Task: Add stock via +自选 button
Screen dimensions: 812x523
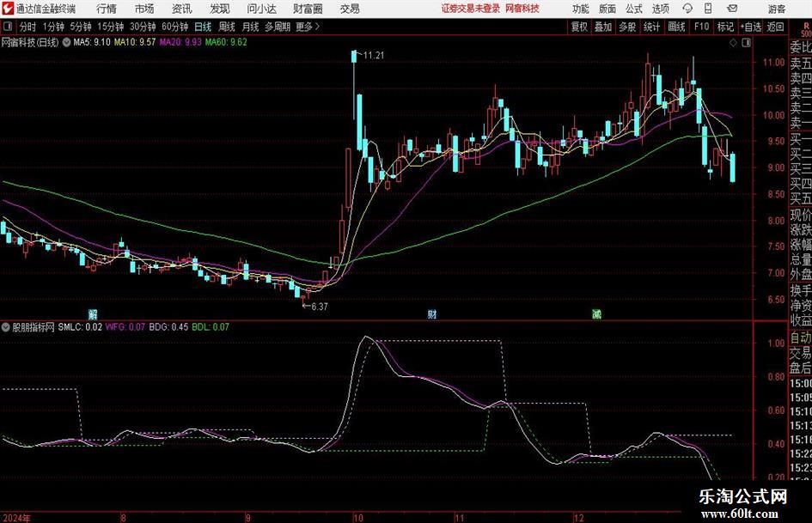Action: pos(751,27)
